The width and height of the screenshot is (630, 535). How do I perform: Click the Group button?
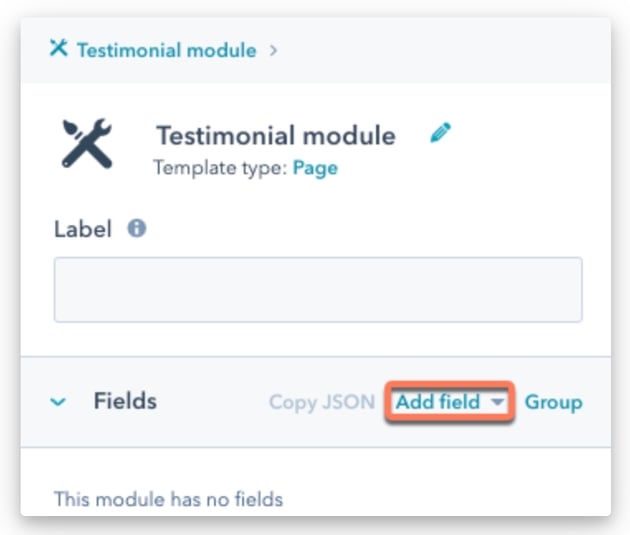(x=553, y=403)
